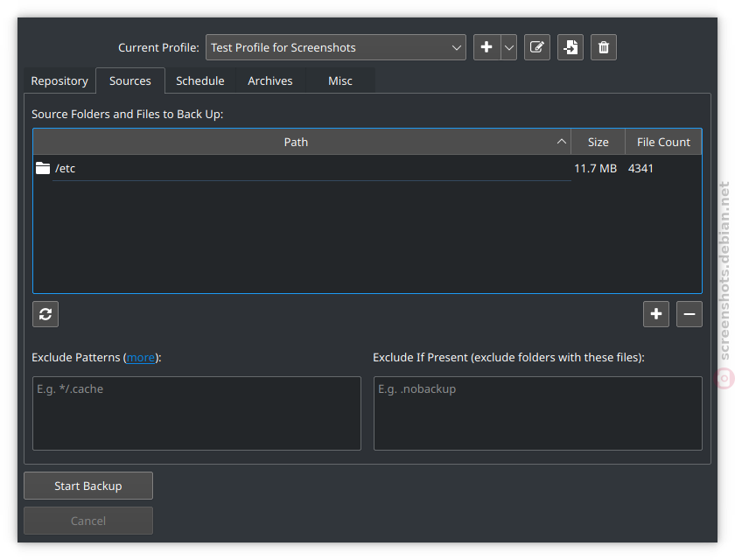
Task: Select the Misc tab
Action: [x=340, y=80]
